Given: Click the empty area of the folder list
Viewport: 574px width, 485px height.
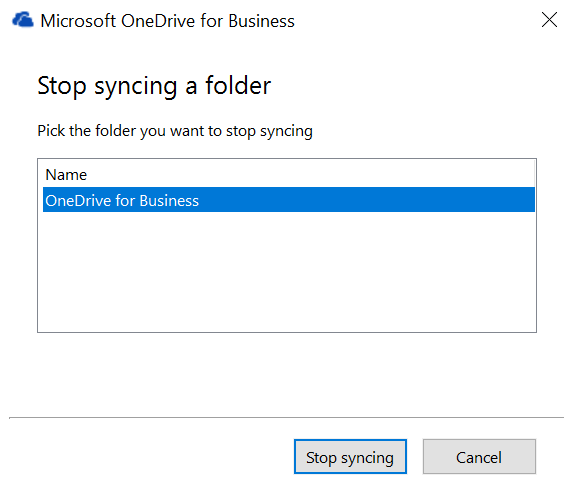Looking at the screenshot, I should click(x=287, y=272).
